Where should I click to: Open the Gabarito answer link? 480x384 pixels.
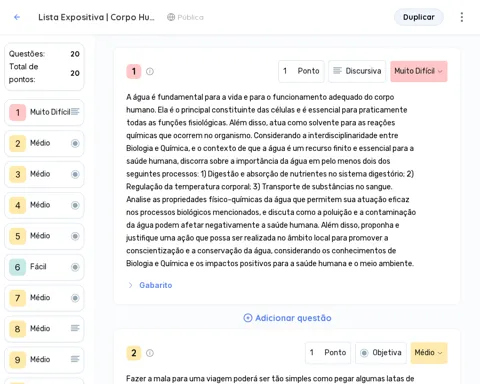click(156, 285)
